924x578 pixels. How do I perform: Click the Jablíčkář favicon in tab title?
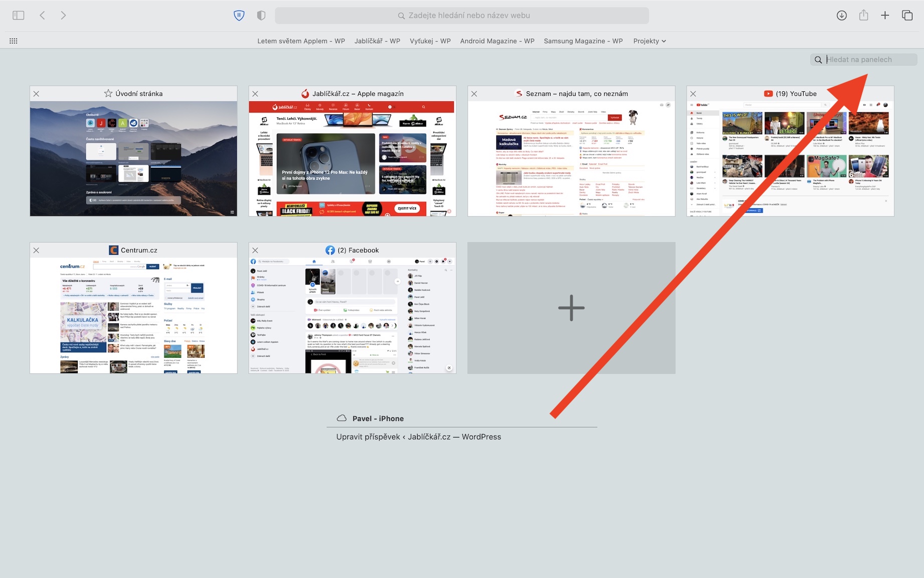click(x=305, y=94)
